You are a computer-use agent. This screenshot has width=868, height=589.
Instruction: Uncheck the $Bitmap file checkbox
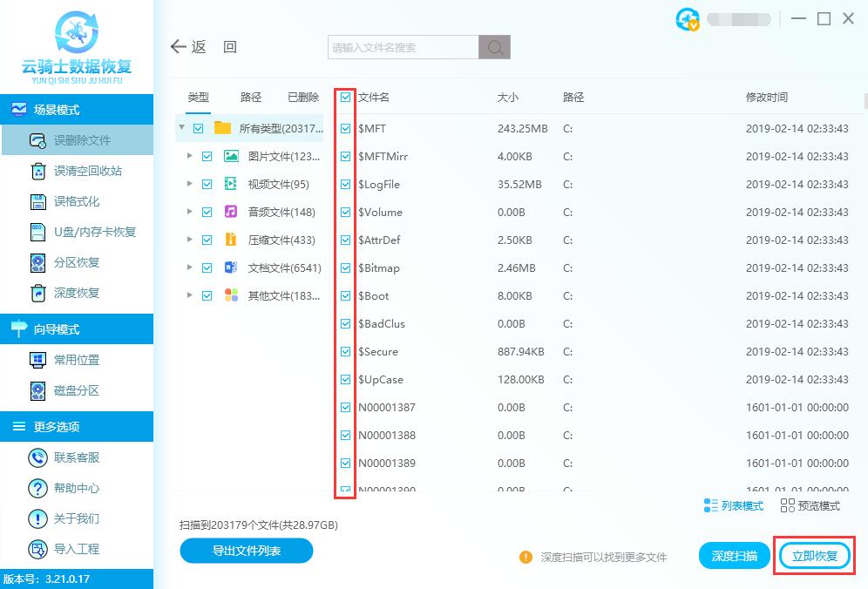(x=345, y=268)
